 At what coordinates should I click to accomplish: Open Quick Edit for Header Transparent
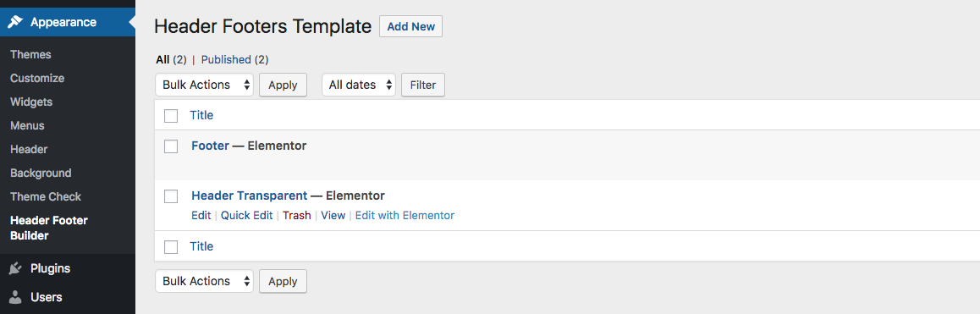click(x=247, y=215)
